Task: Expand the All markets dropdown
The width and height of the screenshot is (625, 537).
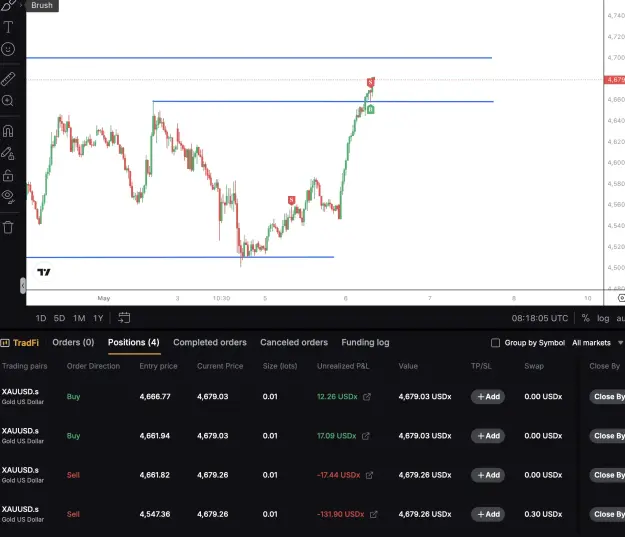Action: coord(597,343)
